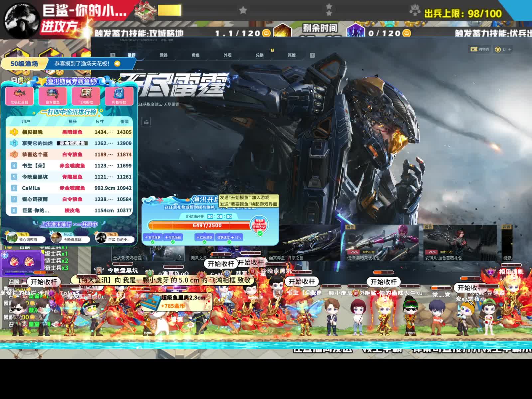Select the 北极红点鲑 fish icon
The width and height of the screenshot is (532, 399).
click(19, 95)
